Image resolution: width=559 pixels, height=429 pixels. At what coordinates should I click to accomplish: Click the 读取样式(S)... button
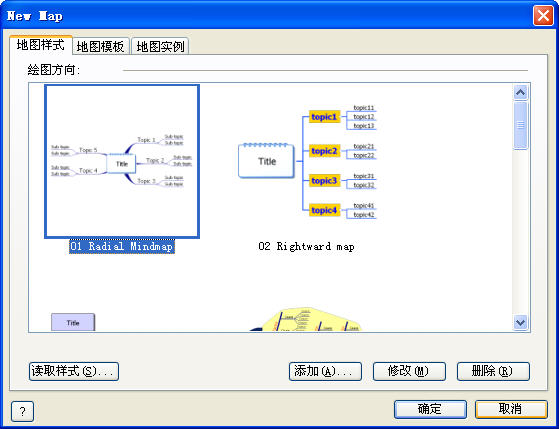coord(74,371)
